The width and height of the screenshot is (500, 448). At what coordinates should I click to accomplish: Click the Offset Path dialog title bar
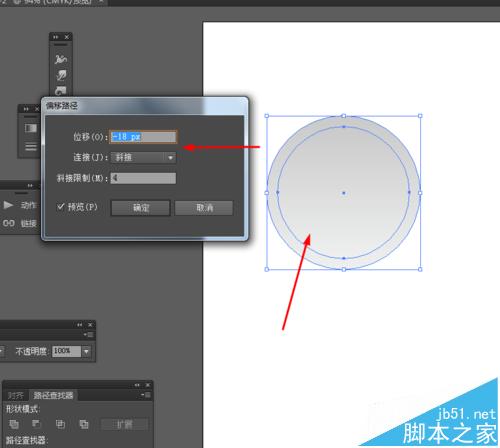(145, 106)
